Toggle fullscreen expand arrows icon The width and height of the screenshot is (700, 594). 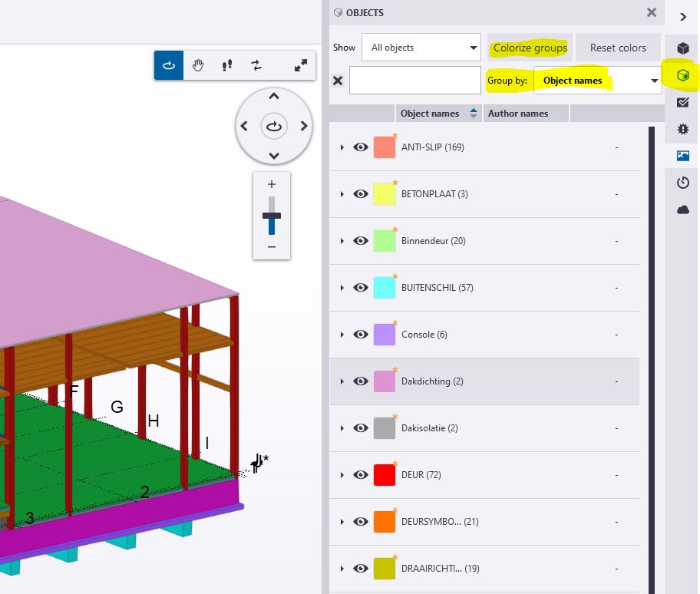click(300, 65)
